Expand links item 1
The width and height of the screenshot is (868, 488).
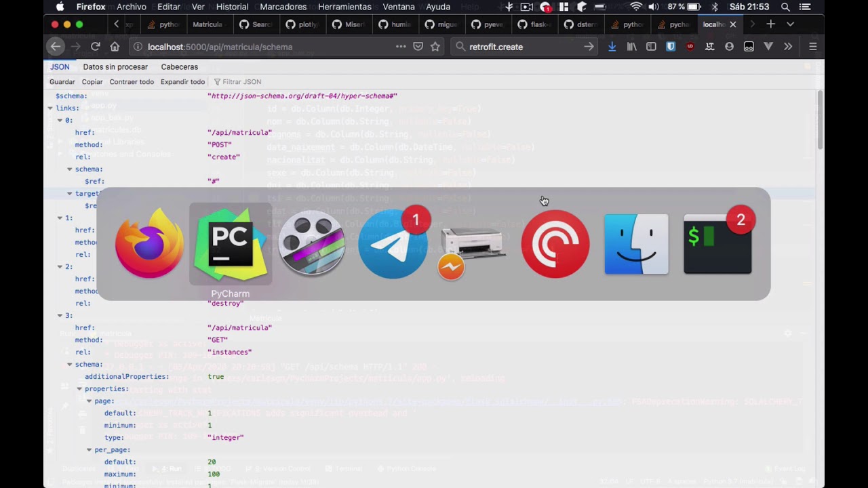(60, 218)
